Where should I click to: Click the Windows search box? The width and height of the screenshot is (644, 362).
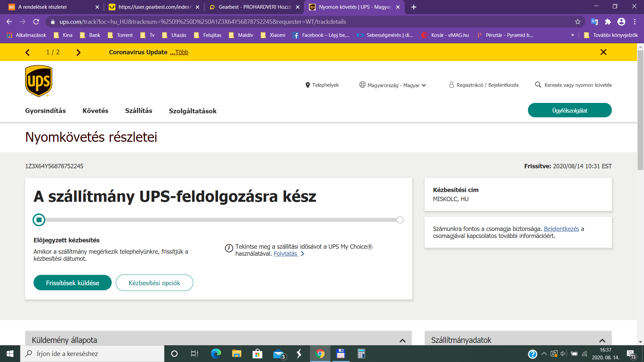tap(92, 354)
